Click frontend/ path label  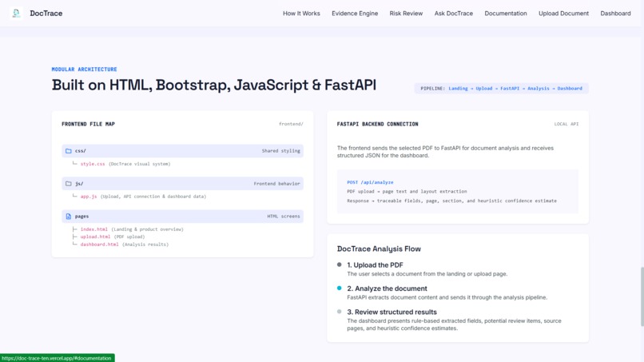click(x=291, y=124)
